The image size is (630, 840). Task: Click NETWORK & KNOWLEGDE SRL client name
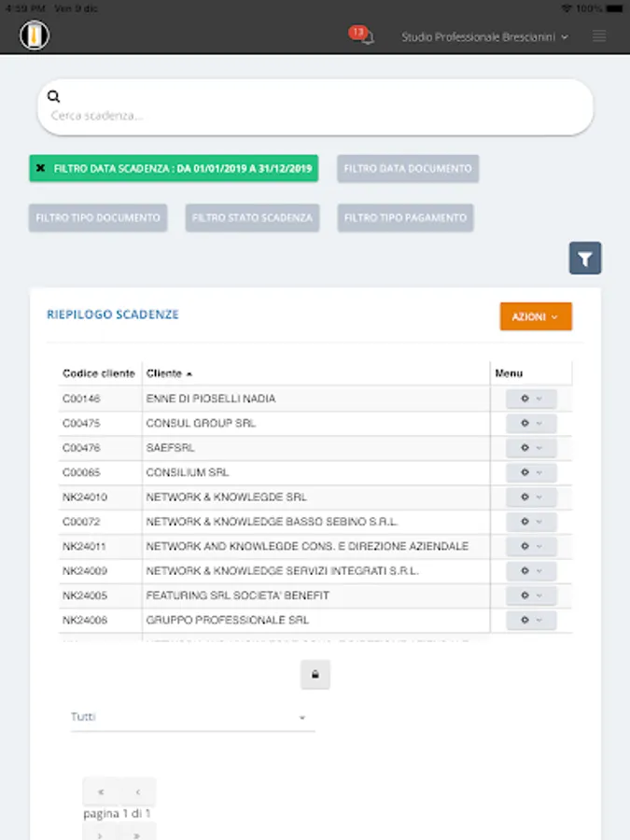coord(226,497)
